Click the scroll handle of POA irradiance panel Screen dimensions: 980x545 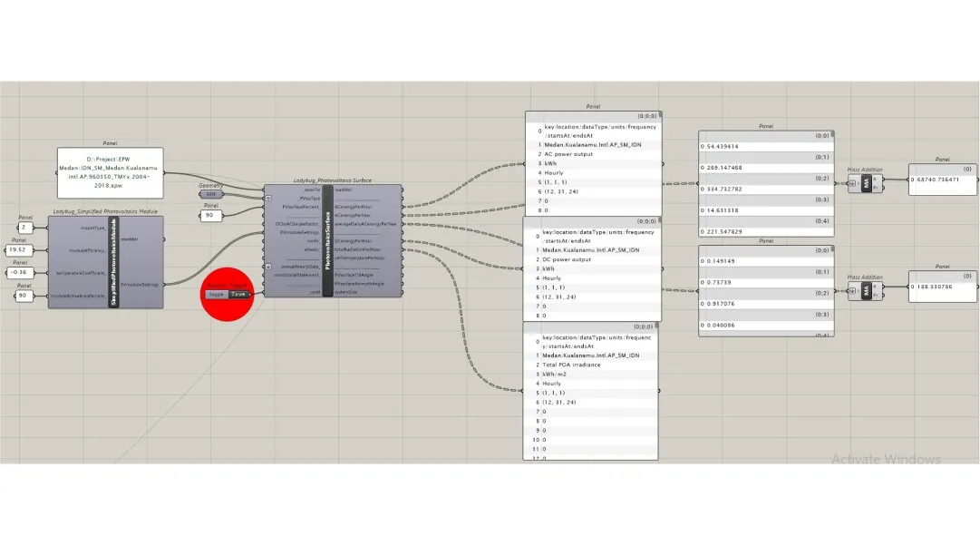coord(656,326)
